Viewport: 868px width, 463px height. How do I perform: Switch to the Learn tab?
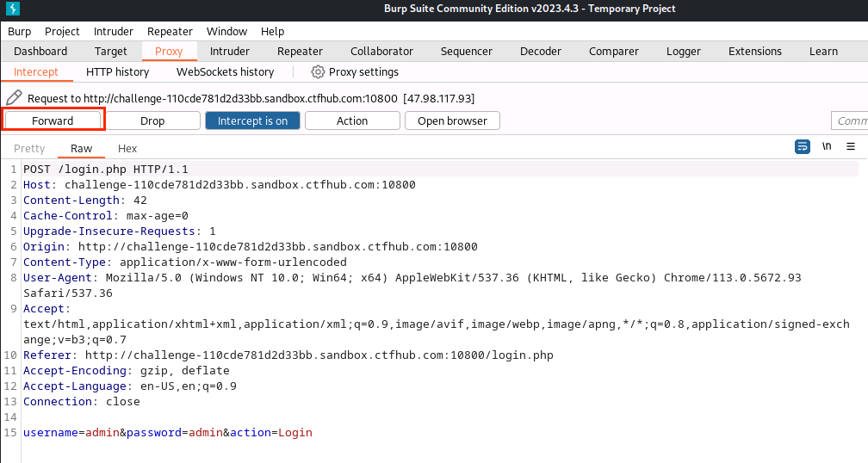(824, 52)
